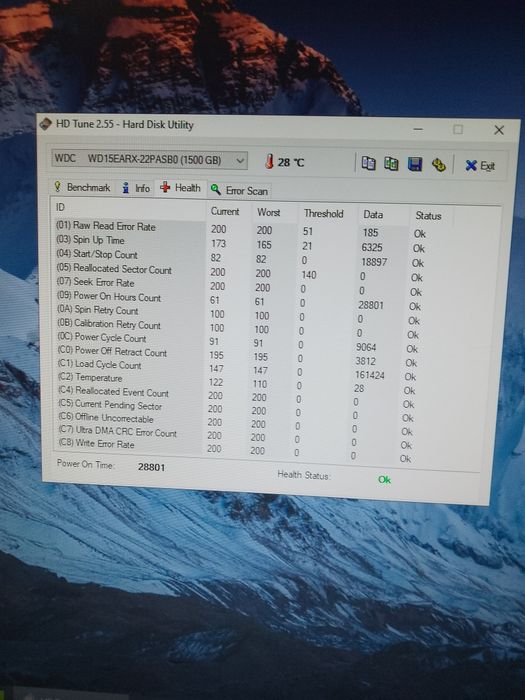This screenshot has height=700, width=525.
Task: Click the HD Tune title bar icon
Action: coord(45,123)
